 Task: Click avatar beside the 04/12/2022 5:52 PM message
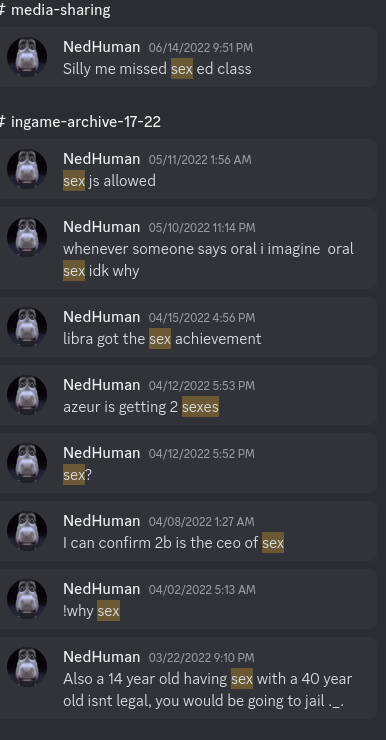click(x=27, y=463)
